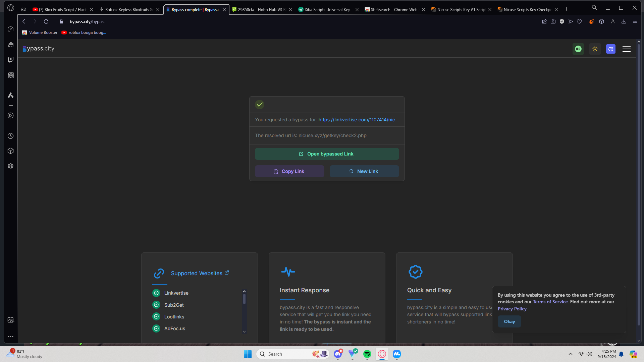Open GX Control speedometer icon in sidebar

click(x=11, y=29)
